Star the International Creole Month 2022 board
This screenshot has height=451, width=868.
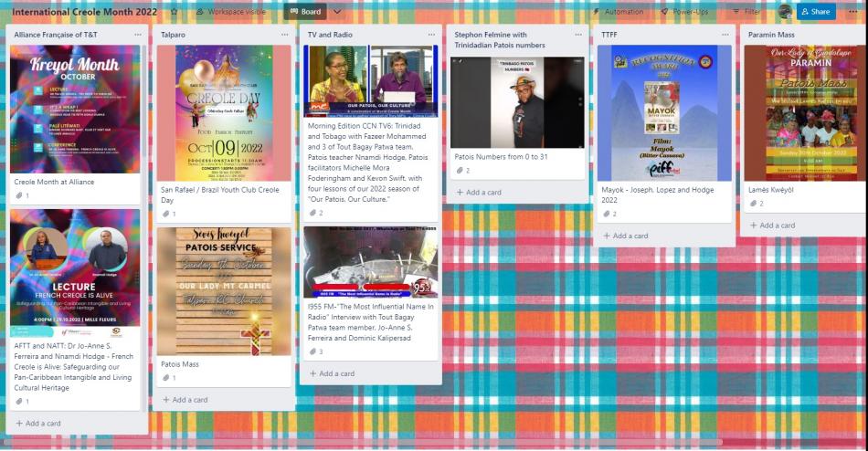pos(175,11)
